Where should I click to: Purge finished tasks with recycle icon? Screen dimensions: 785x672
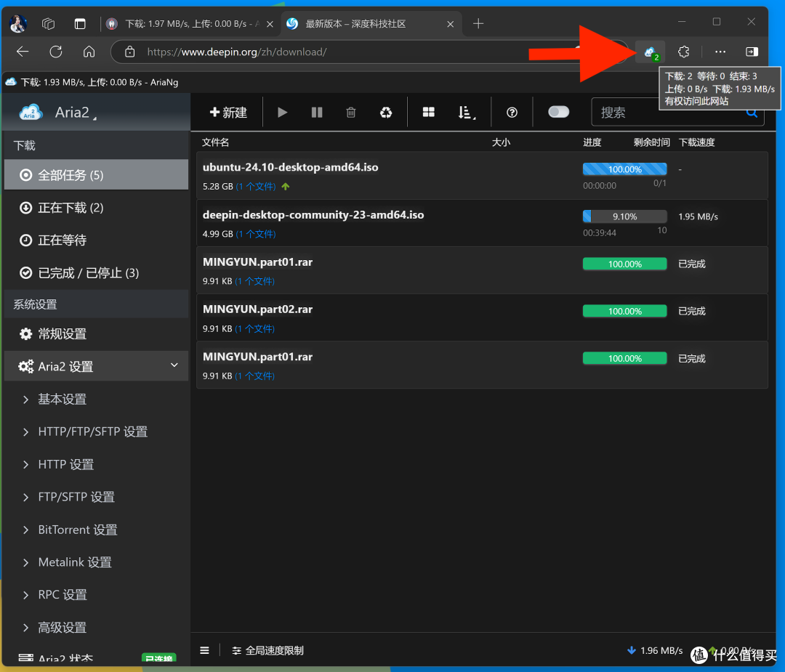coord(385,112)
